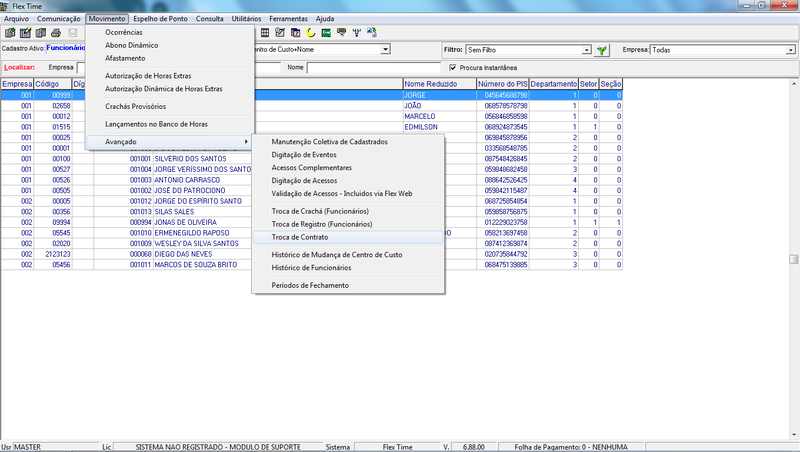The width and height of the screenshot is (800, 452).
Task: Click the checklist grid icon in toolbar
Action: (x=280, y=33)
